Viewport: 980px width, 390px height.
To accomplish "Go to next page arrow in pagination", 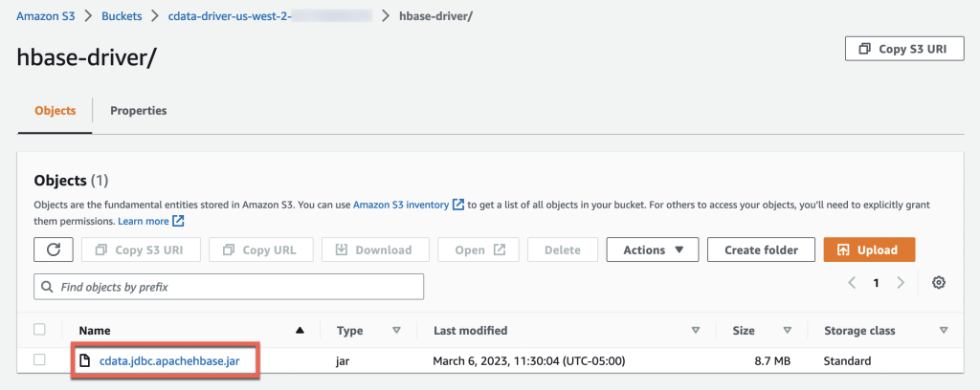I will 901,283.
